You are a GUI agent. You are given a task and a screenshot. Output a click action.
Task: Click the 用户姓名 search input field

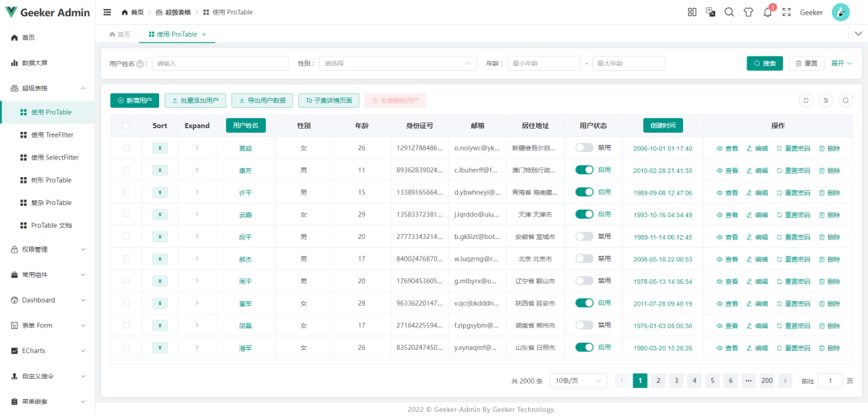(220, 64)
